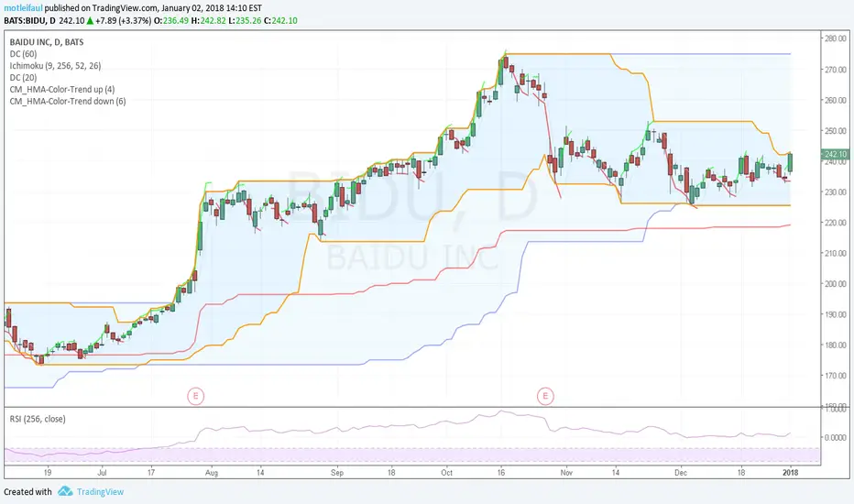Select the CM_HMA-Color-Trend up (4) label
Screen dimensions: 854x504
click(x=62, y=90)
